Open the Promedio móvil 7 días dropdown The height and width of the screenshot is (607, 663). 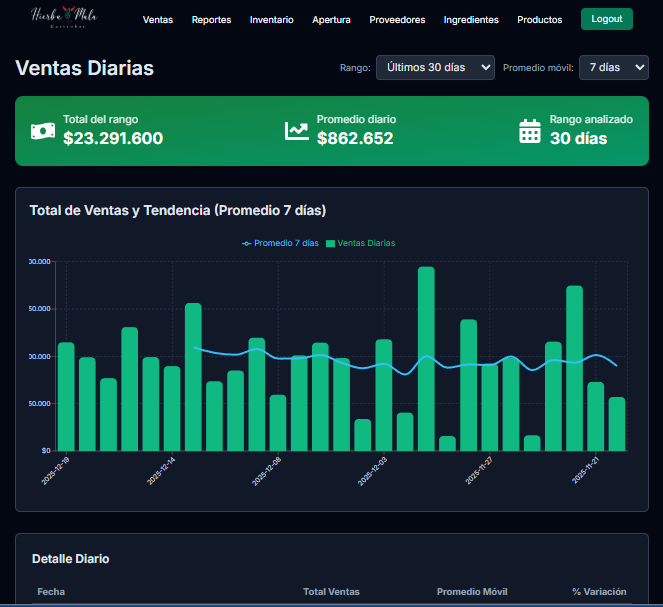click(614, 68)
